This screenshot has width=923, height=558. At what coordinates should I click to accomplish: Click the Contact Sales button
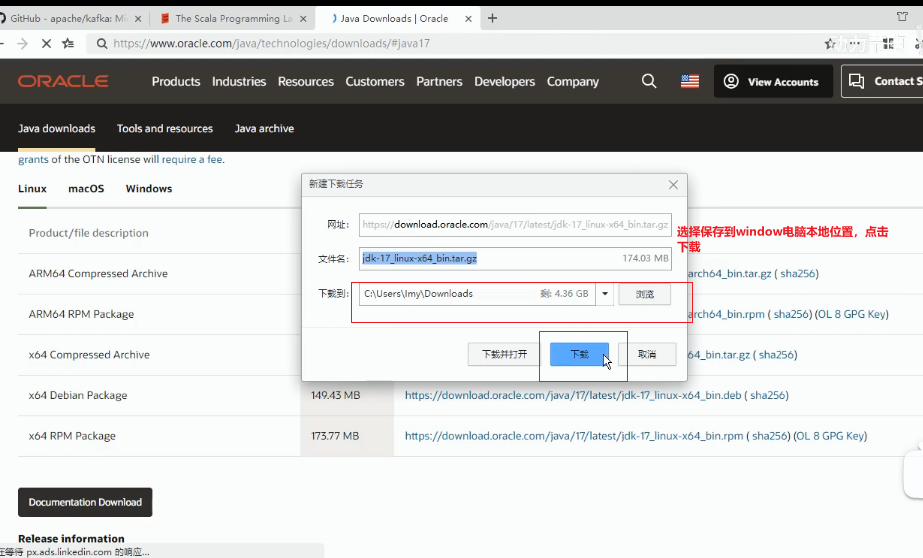(x=882, y=81)
